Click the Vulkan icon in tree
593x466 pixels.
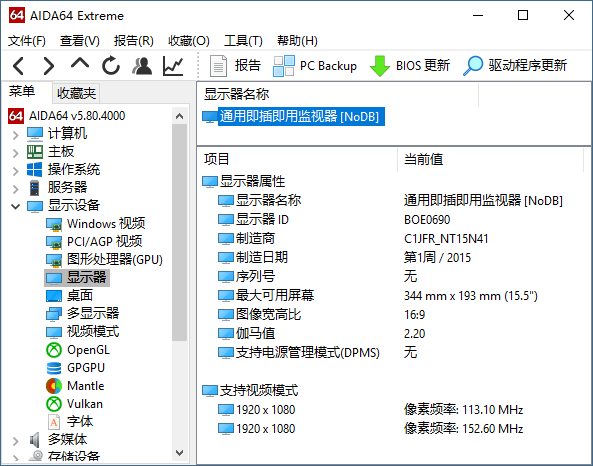[54, 404]
